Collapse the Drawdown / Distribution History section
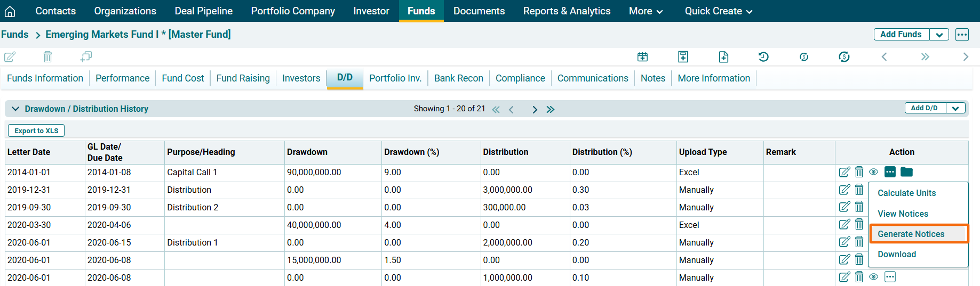980x286 pixels. (16, 109)
